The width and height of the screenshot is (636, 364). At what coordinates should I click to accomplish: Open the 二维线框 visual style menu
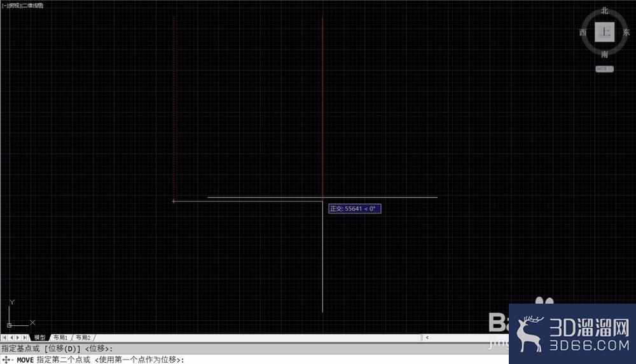(x=32, y=6)
